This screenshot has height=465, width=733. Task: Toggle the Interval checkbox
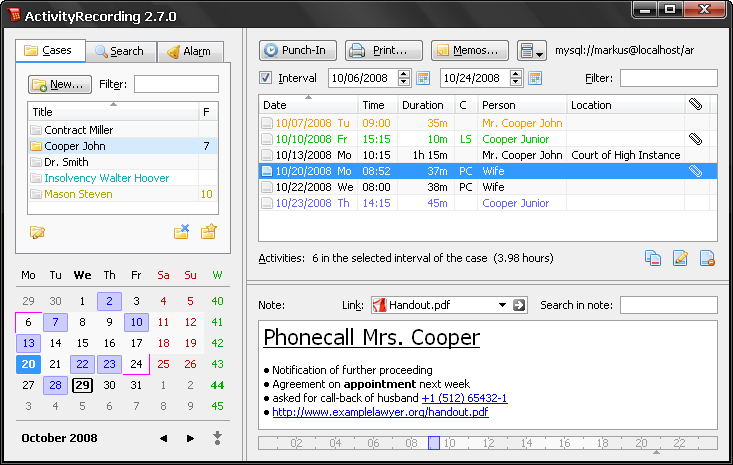click(266, 78)
